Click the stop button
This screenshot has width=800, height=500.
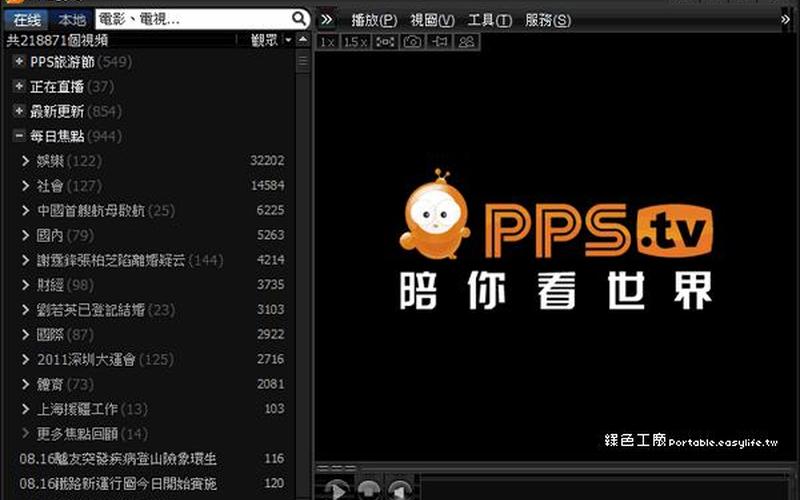pos(369,491)
